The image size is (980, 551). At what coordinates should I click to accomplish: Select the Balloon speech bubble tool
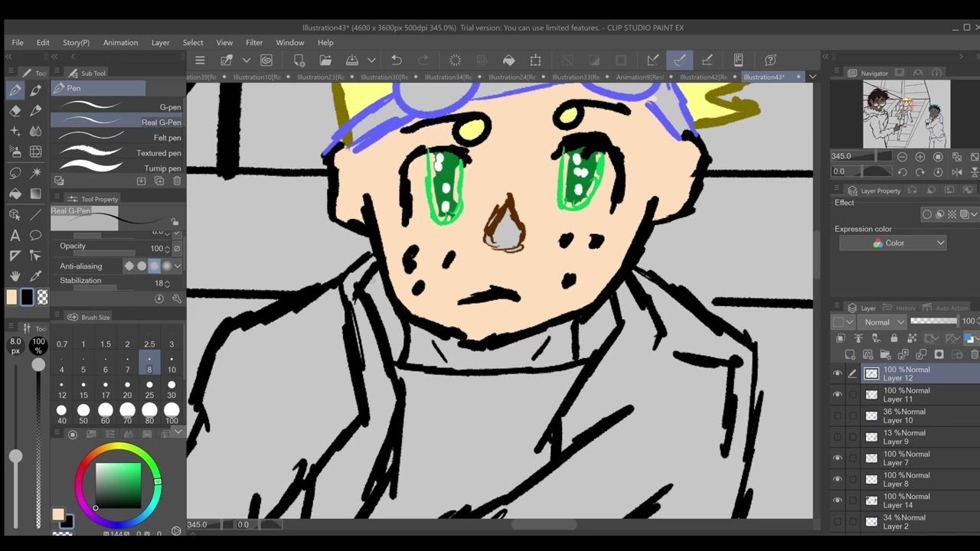click(x=35, y=235)
